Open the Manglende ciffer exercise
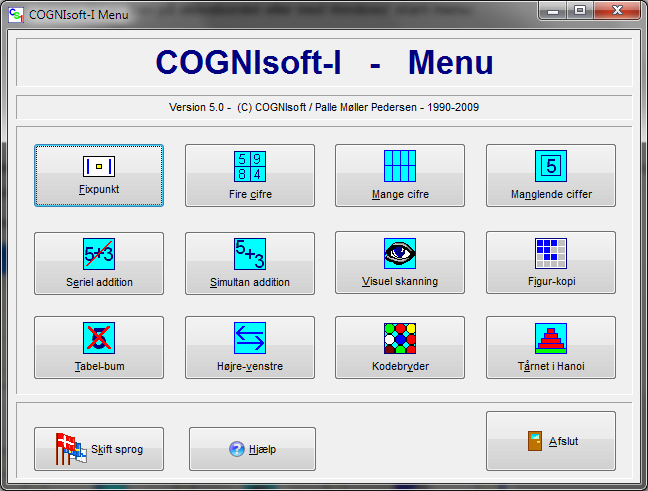648x491 pixels. point(551,175)
